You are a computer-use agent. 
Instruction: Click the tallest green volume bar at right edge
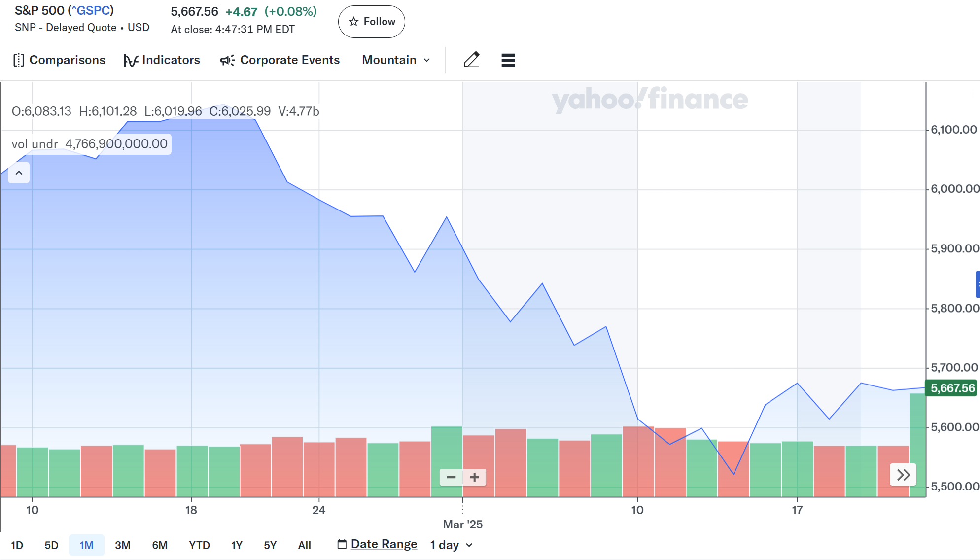tap(917, 445)
